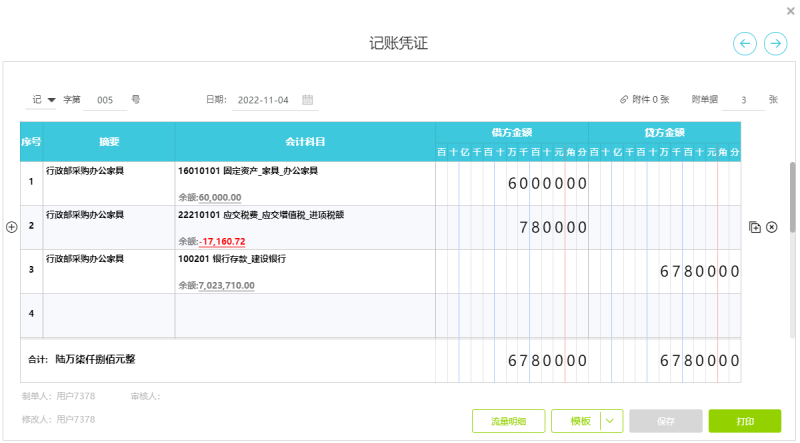Add a row with the plus icon
This screenshot has width=800, height=443.
click(12, 227)
